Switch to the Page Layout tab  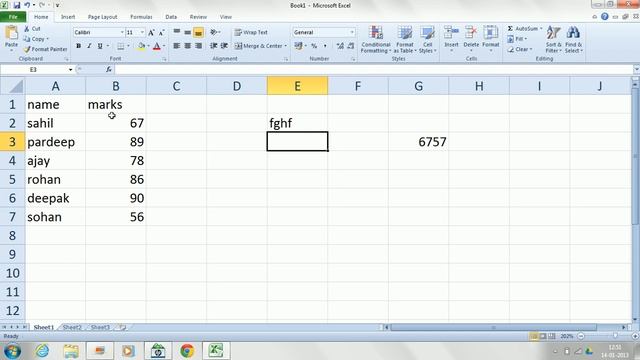(x=102, y=17)
